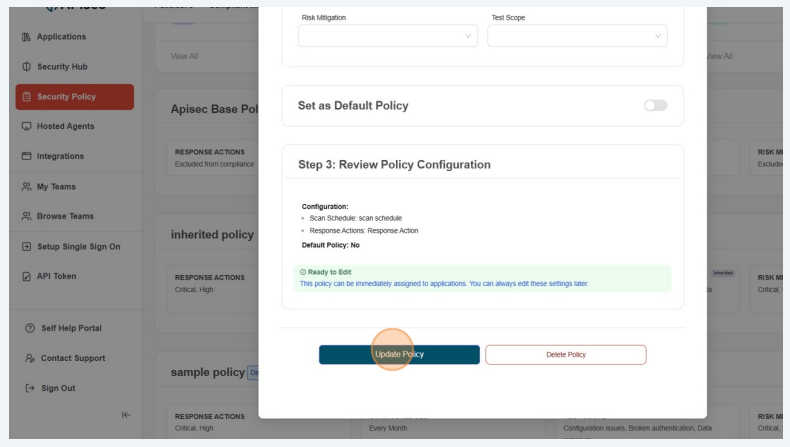Image resolution: width=790 pixels, height=447 pixels.
Task: Click the Delete Policy button
Action: [x=566, y=355]
